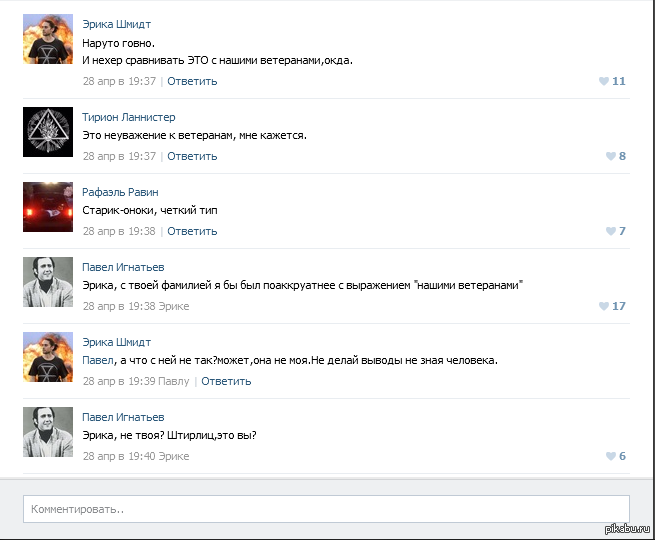Click heart on Рафаэль Равин's comment
The image size is (655, 540).
click(x=611, y=231)
